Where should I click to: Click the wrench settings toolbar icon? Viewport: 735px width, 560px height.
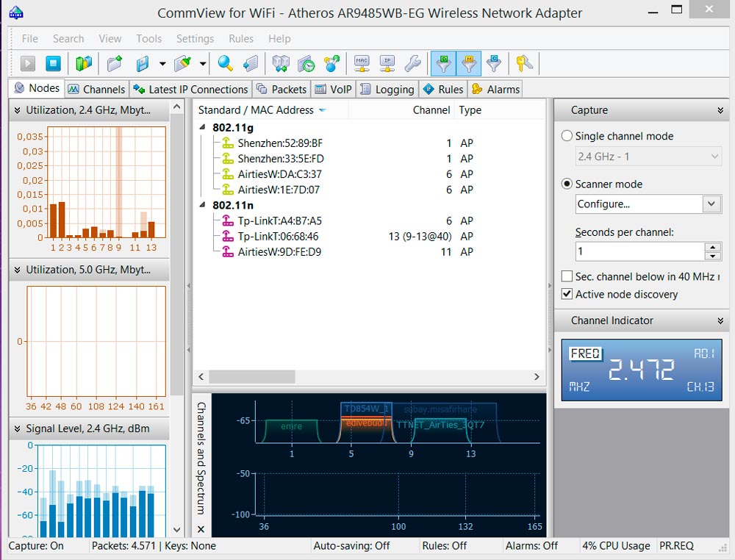(x=413, y=63)
